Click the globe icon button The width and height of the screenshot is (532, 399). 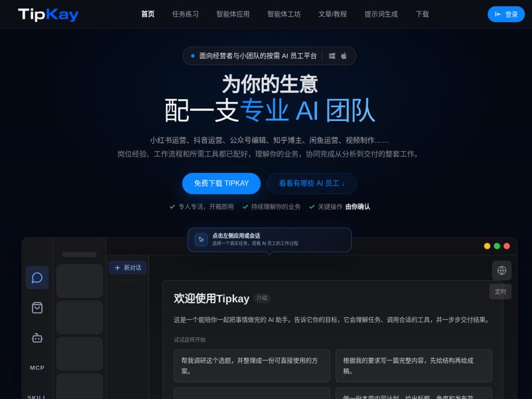tap(502, 271)
